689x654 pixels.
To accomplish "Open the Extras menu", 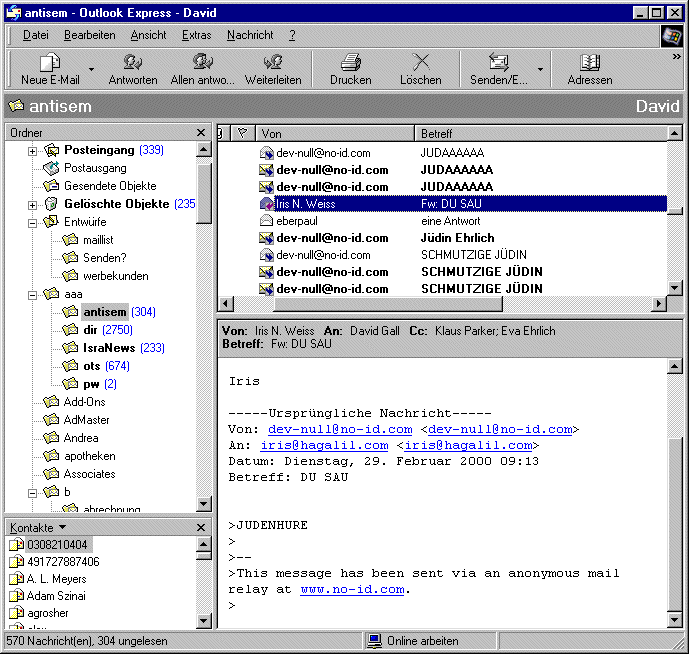I will click(x=196, y=35).
